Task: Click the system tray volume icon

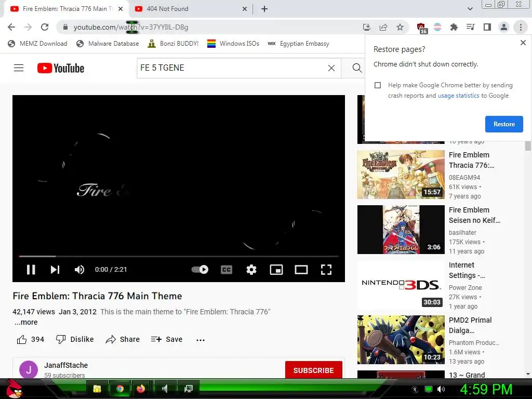Action: click(x=441, y=389)
